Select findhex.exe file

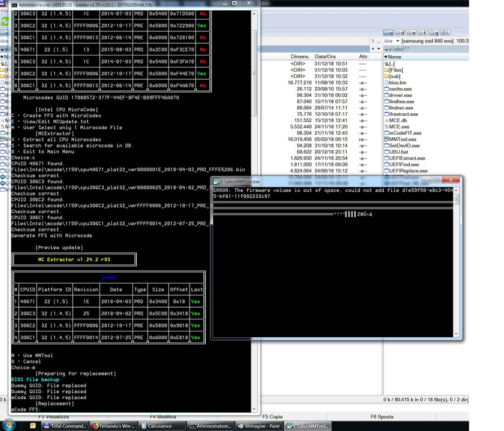click(x=399, y=102)
